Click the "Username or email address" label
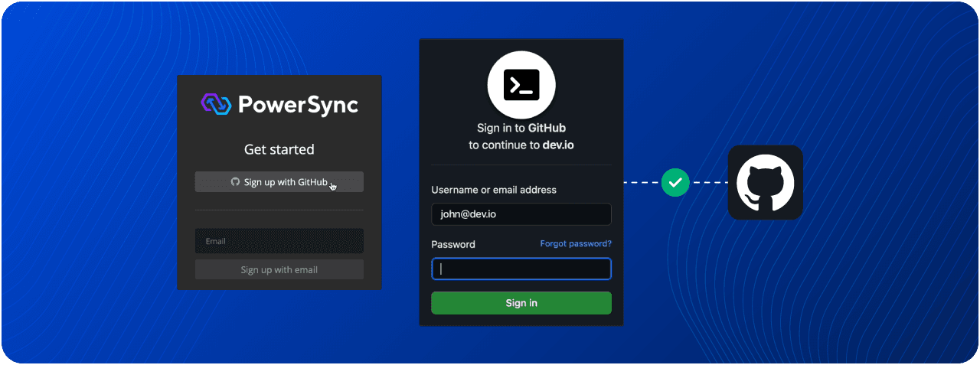Viewport: 980px width, 365px height. tap(494, 190)
